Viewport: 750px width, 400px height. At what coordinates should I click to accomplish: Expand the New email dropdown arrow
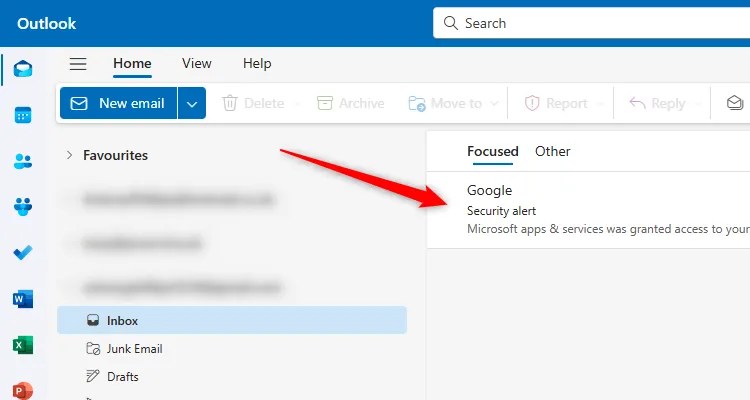click(192, 103)
